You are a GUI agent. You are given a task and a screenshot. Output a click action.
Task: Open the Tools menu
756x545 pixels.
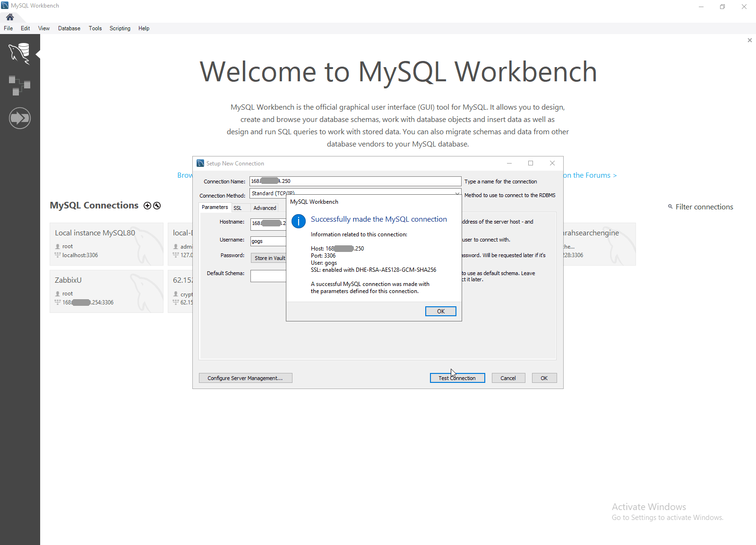click(x=95, y=28)
